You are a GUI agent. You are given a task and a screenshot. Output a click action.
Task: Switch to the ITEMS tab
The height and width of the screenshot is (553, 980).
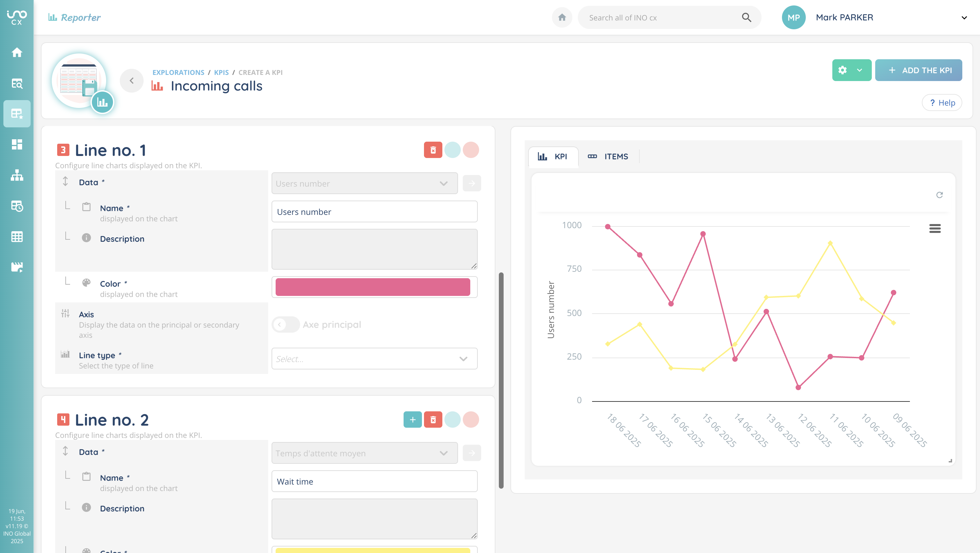[x=608, y=156]
